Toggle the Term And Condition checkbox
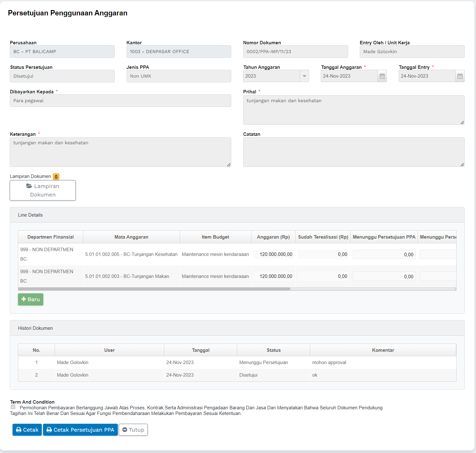 [x=13, y=407]
